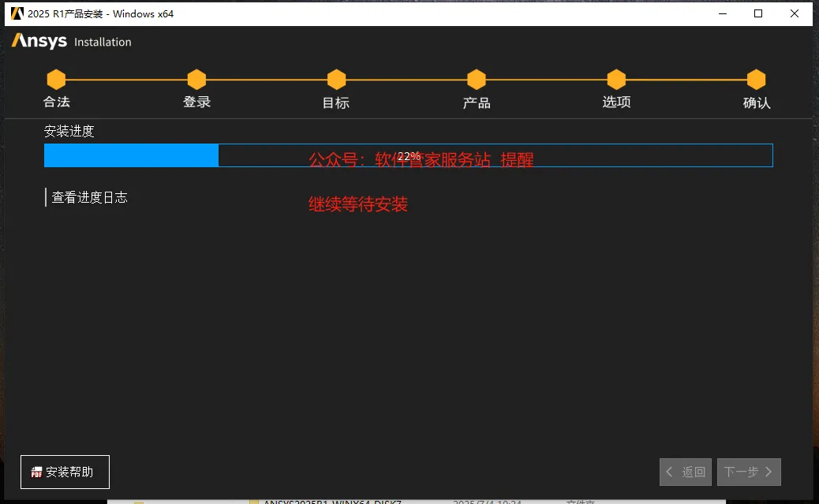Click the installation progress bar
The height and width of the screenshot is (504, 819).
(x=409, y=155)
